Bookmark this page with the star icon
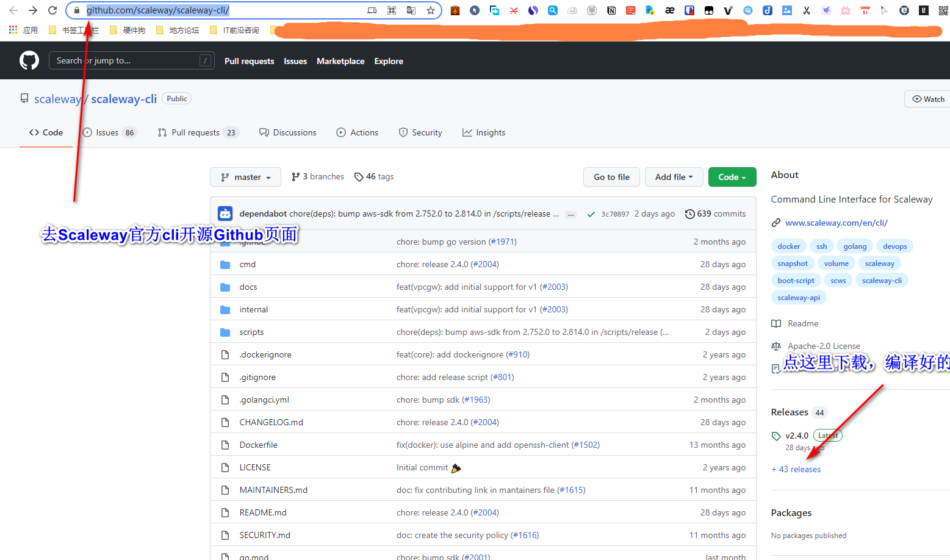 click(431, 10)
